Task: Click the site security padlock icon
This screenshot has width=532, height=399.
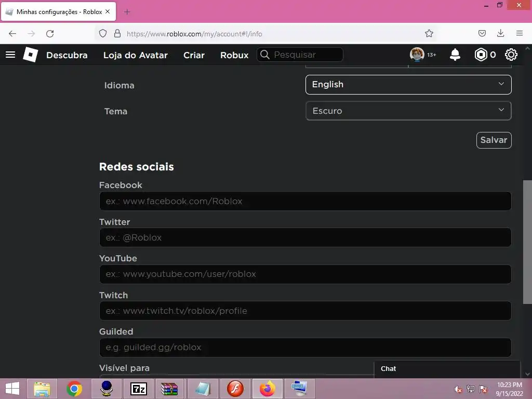Action: (x=117, y=34)
